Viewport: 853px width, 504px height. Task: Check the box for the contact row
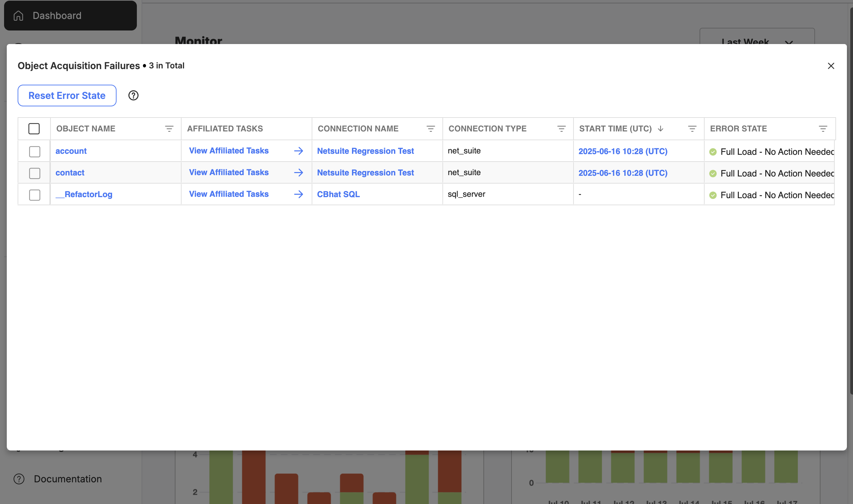pos(35,173)
